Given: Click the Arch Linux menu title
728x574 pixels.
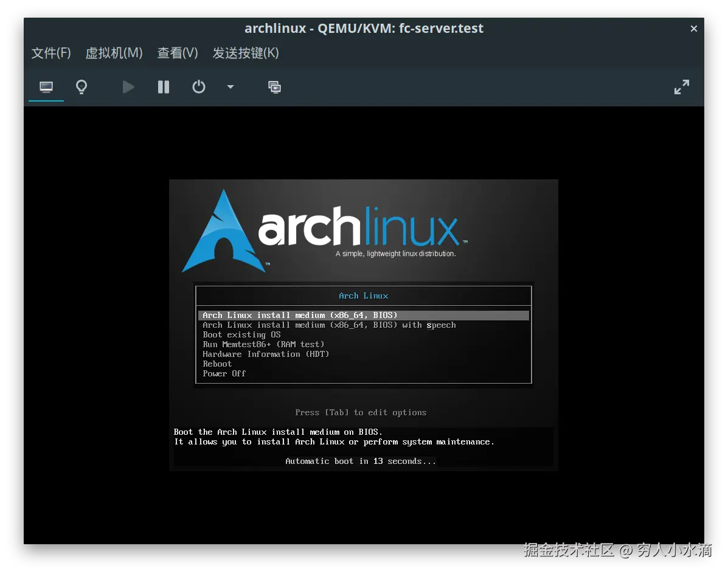Looking at the screenshot, I should 364,296.
